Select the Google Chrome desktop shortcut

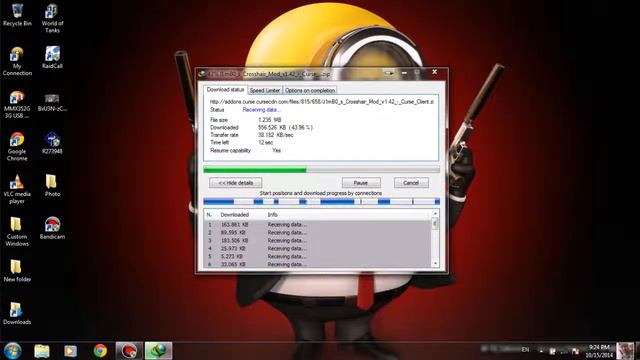point(17,147)
